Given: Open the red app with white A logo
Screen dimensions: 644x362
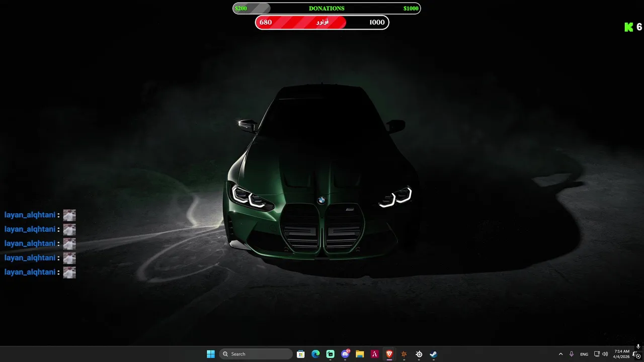Looking at the screenshot, I should click(x=374, y=354).
